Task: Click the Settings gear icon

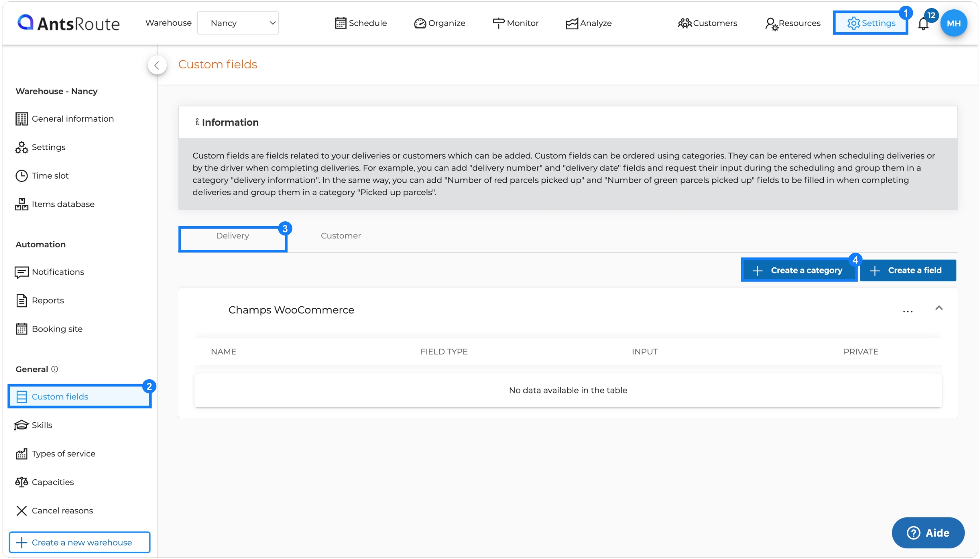Action: (853, 23)
